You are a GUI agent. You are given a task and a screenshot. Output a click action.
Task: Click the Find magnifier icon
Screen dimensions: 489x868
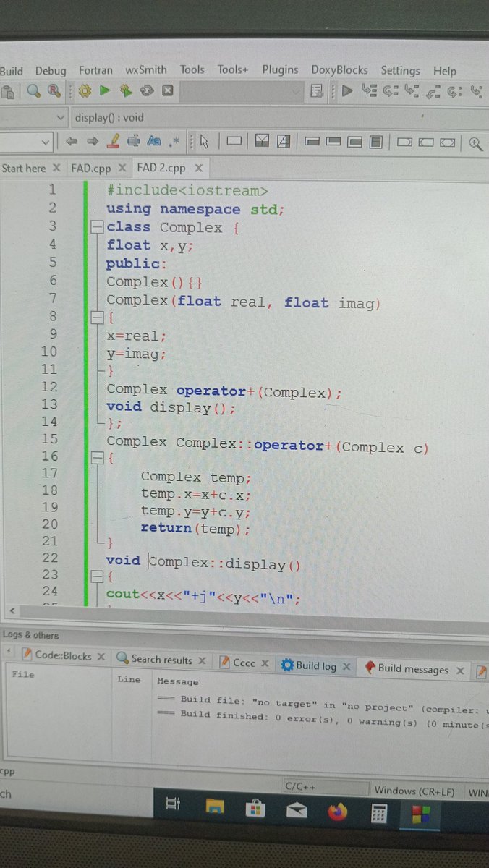coord(33,91)
